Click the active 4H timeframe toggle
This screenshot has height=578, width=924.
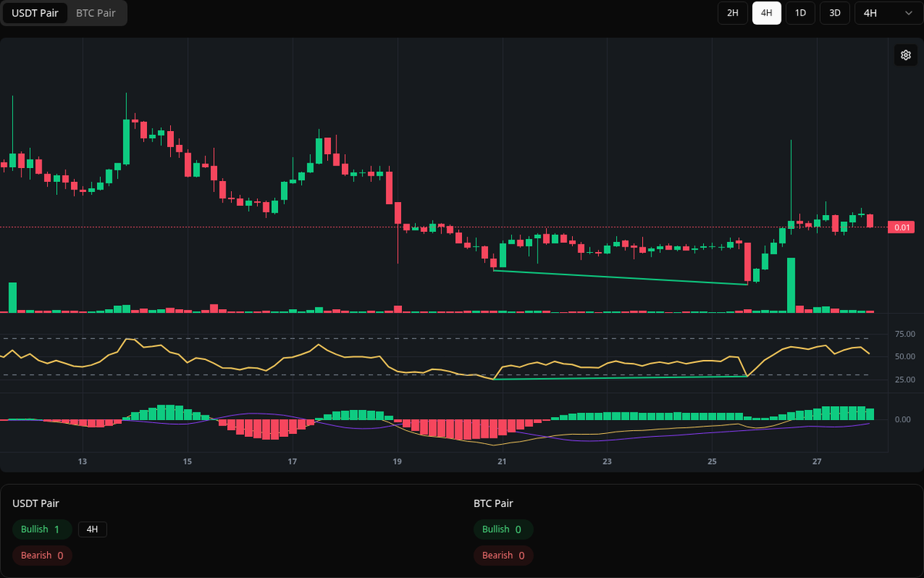point(766,13)
